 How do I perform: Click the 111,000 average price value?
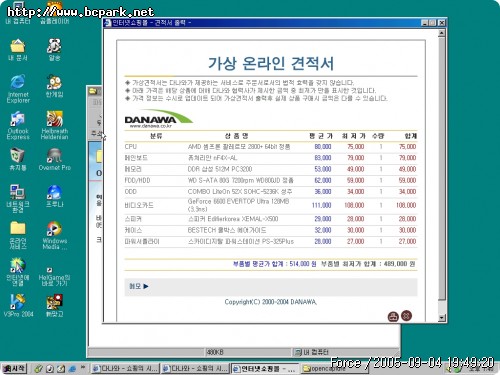[x=321, y=205]
